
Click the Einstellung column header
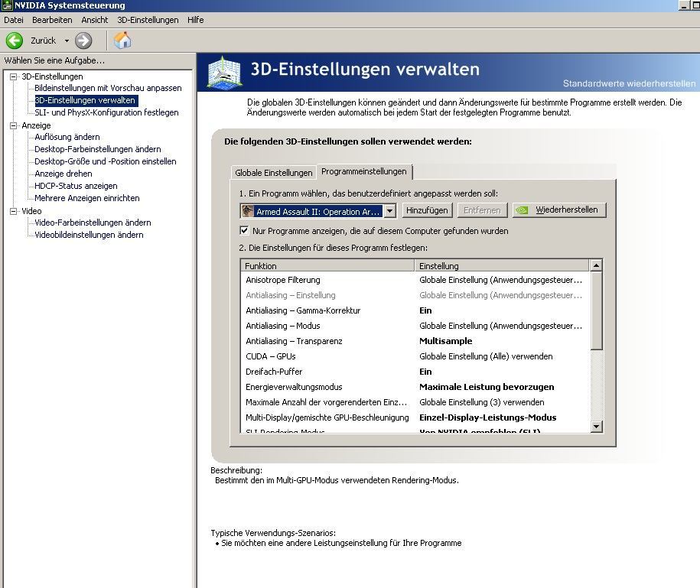[502, 266]
